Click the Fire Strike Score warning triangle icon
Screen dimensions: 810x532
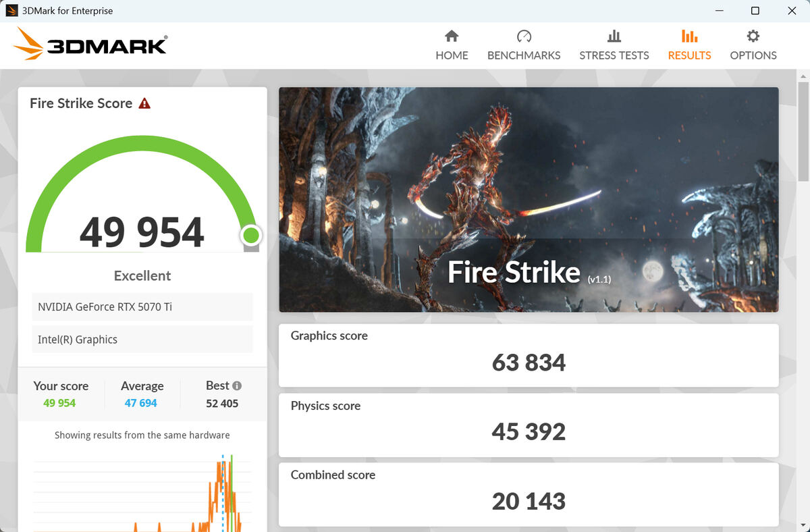(x=144, y=103)
